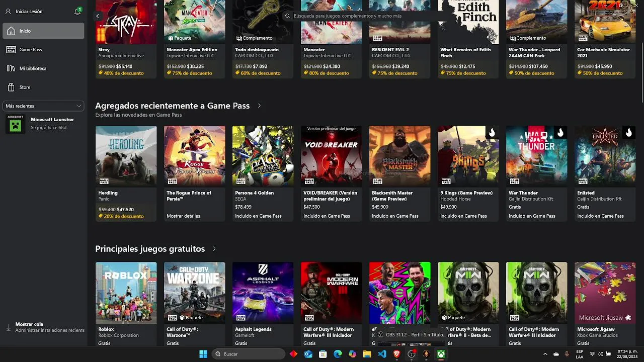Click the Iniciar sesión profile icon
The image size is (644, 362).
pos(8,11)
